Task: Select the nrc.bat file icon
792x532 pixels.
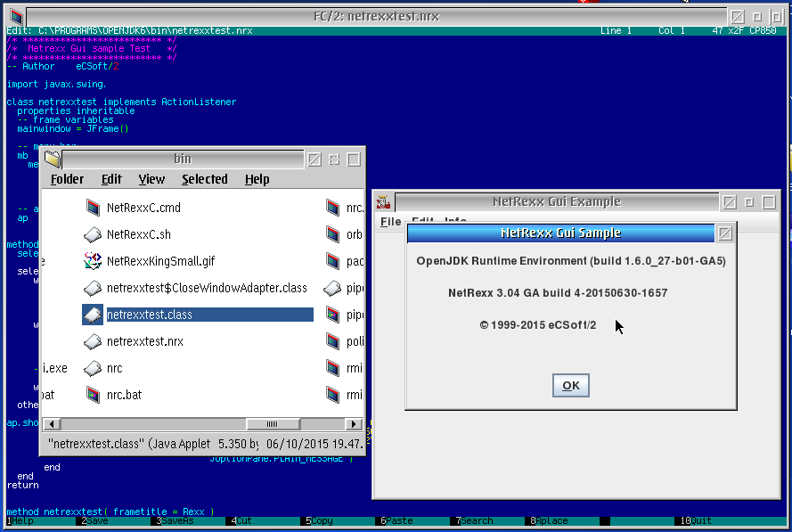Action: (93, 395)
